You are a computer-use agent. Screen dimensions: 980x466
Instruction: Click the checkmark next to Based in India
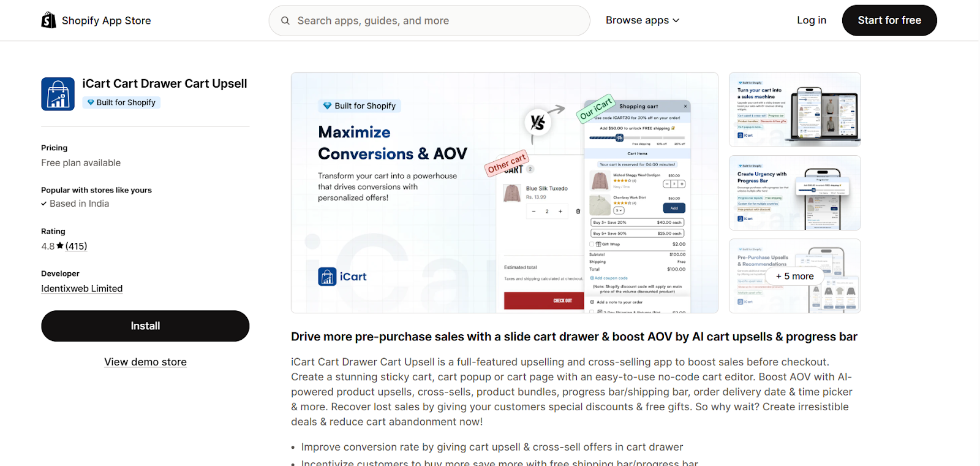click(x=44, y=204)
